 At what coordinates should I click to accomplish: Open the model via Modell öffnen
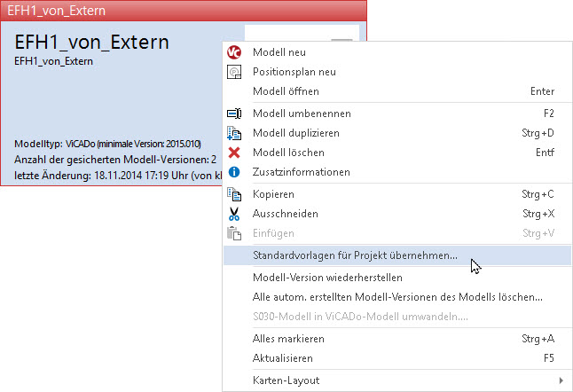coord(396,91)
